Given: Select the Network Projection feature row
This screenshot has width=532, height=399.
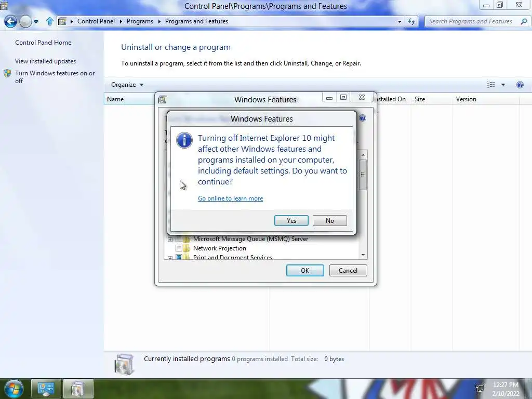Looking at the screenshot, I should (x=220, y=248).
